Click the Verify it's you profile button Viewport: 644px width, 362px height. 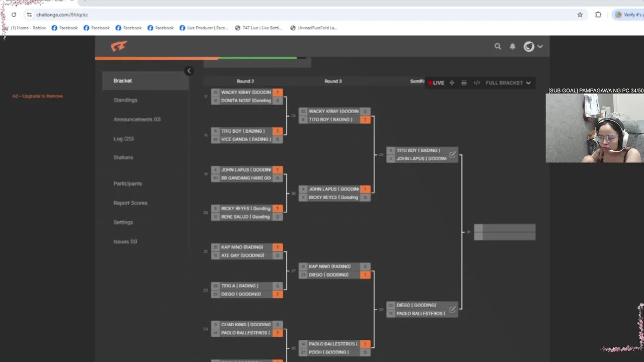coord(628,15)
